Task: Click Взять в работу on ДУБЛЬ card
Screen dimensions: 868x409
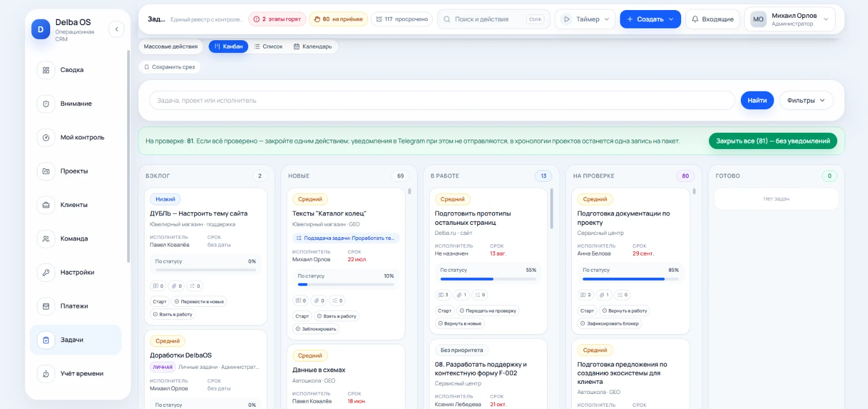Action: coord(173,314)
